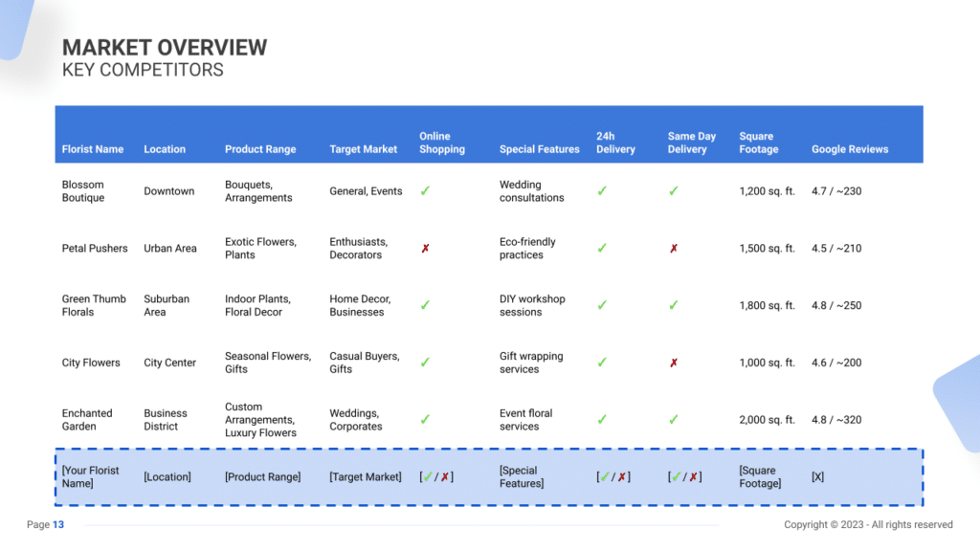
Task: Click the Gift wrapping services cell
Action: (x=531, y=363)
